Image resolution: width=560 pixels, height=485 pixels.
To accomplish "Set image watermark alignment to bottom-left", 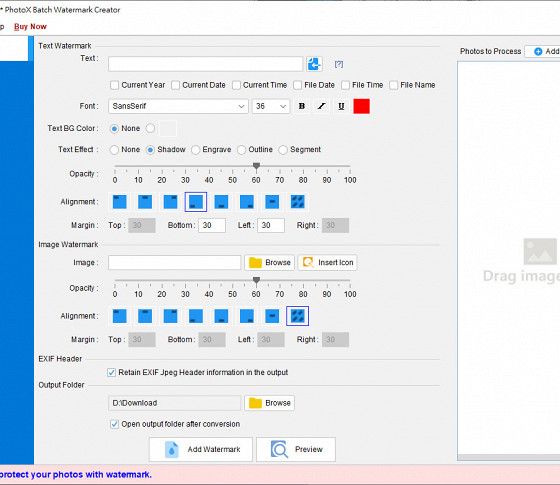I will pos(196,316).
